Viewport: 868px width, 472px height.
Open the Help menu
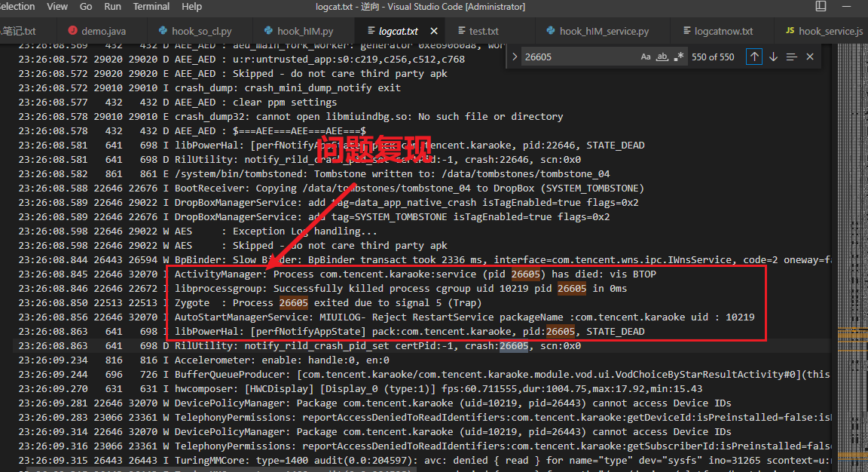[x=191, y=7]
